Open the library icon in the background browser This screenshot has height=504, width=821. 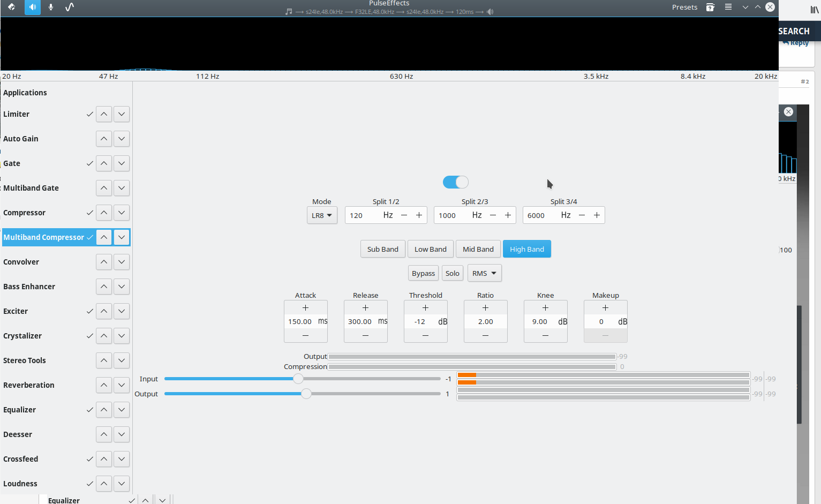tap(815, 10)
